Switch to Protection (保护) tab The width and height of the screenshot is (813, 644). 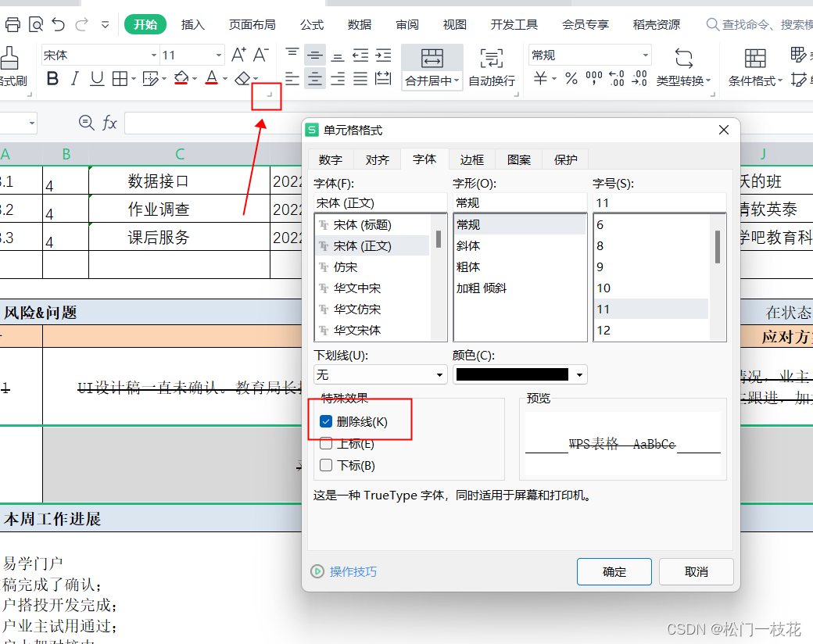click(566, 159)
